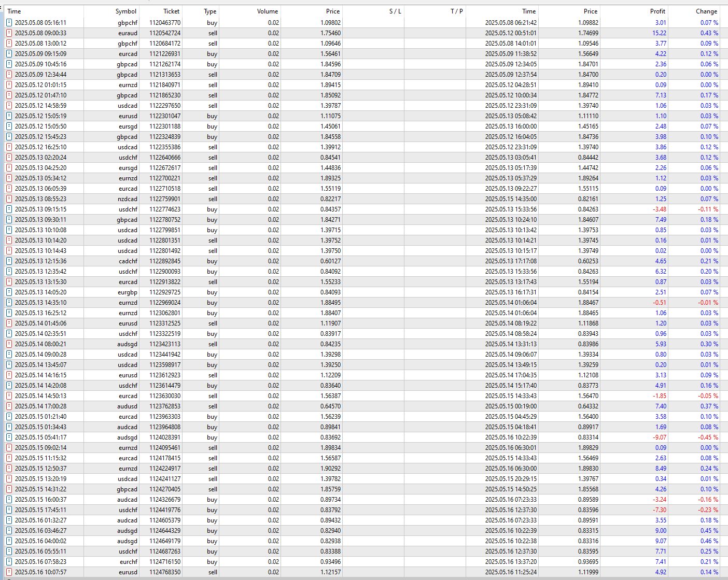Select the sell icon of ticket 1123423113
This screenshot has height=580, width=728.
pyautogui.click(x=9, y=344)
